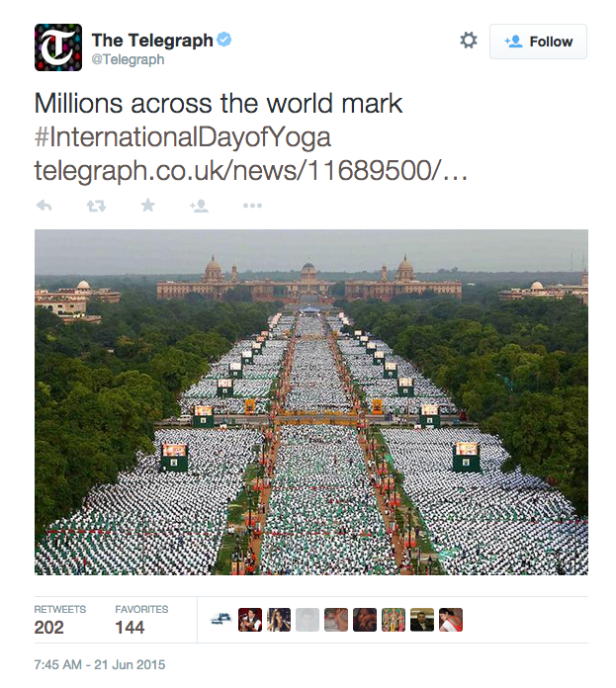
Task: Open the tweet timestamp 21 Jun 2015
Action: (100, 664)
